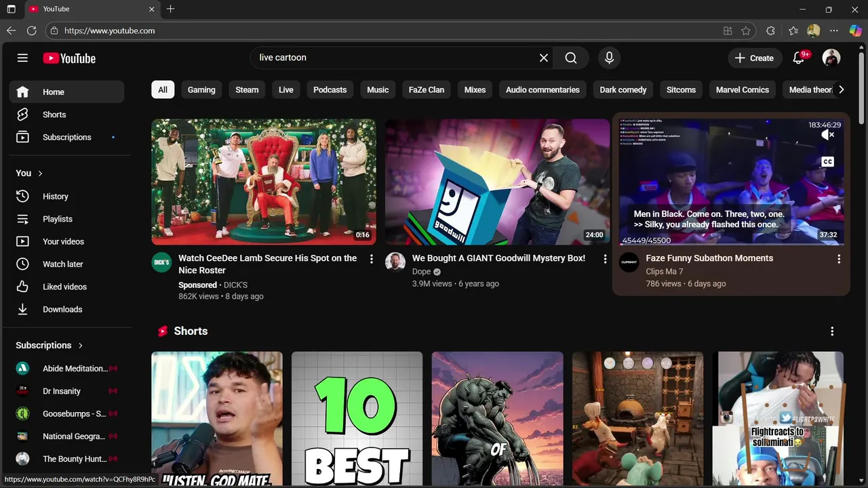Select the Sitcoms filter chip
Image resolution: width=868 pixels, height=488 pixels.
pyautogui.click(x=681, y=89)
